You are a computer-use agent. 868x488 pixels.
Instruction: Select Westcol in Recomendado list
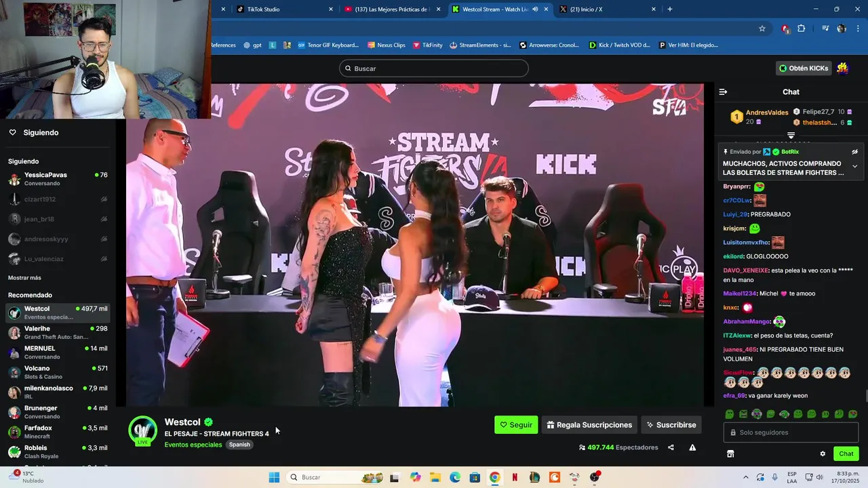coord(58,312)
